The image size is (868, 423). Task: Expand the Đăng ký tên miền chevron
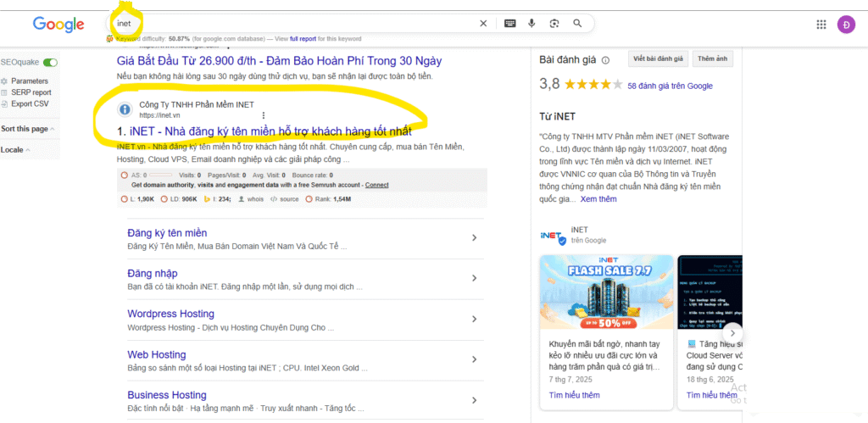pyautogui.click(x=474, y=237)
